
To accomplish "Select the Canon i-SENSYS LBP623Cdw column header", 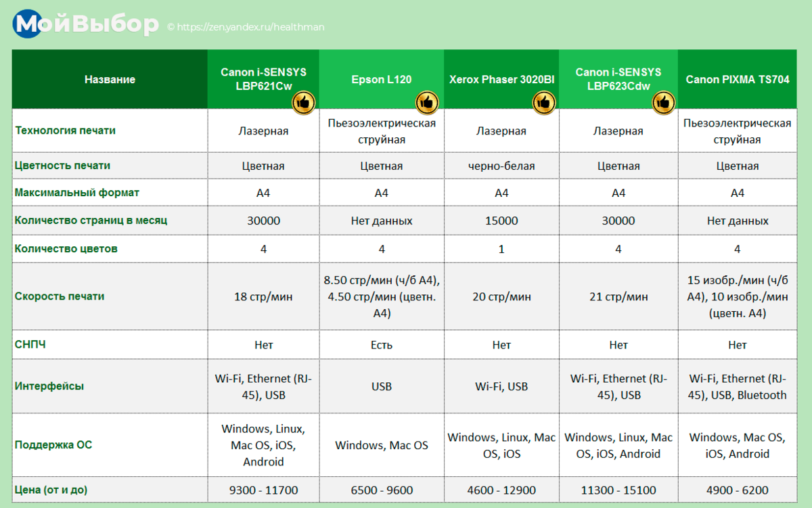I will 618,79.
